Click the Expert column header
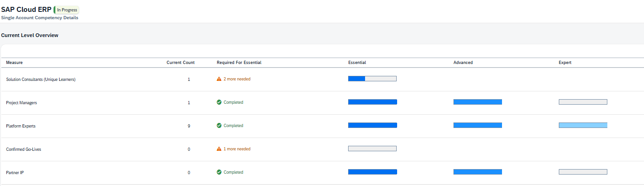The width and height of the screenshot is (644, 186). (565, 63)
